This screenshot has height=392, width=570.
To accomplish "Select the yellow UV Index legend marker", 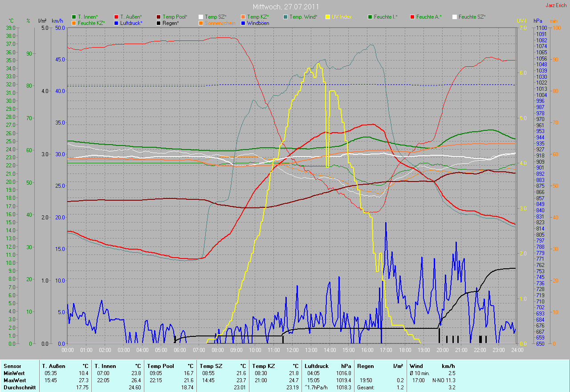I will click(328, 17).
